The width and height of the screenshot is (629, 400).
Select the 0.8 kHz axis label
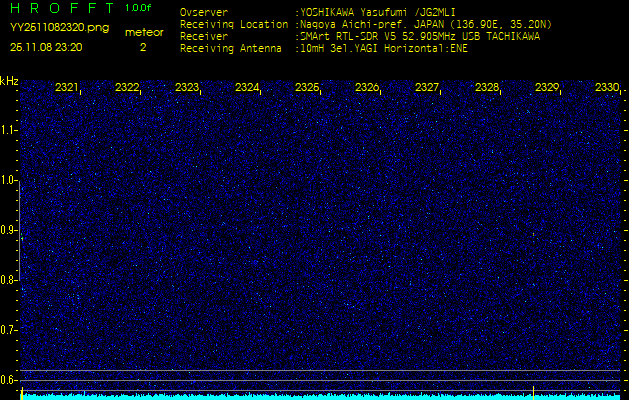click(9, 279)
